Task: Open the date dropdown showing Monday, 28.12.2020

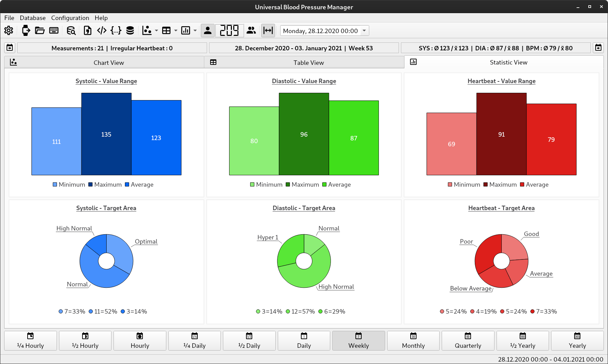Action: point(324,31)
